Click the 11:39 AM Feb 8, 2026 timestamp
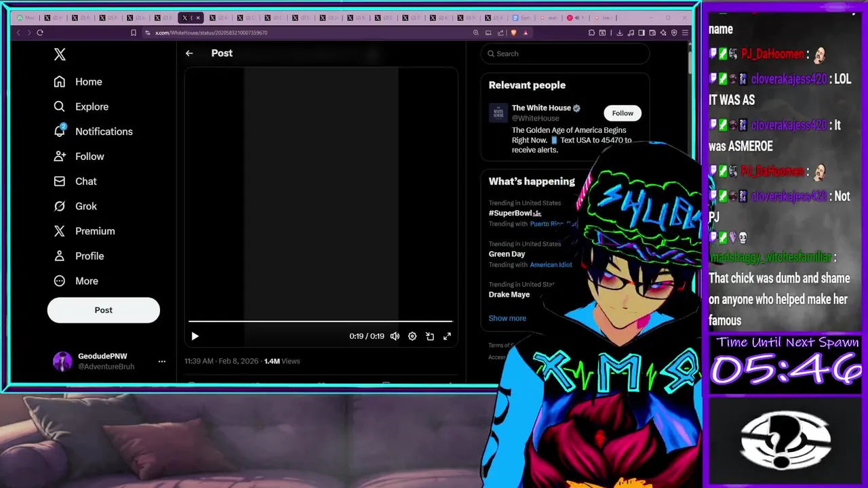 (221, 361)
